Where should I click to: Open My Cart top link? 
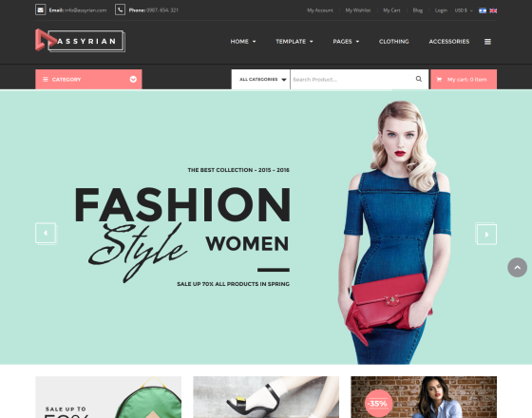click(391, 10)
